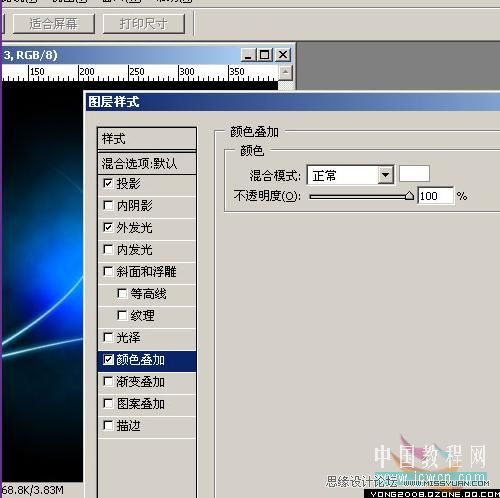Screen dimensions: 500x498
Task: Click the opacity value field showing 100
Action: point(435,196)
